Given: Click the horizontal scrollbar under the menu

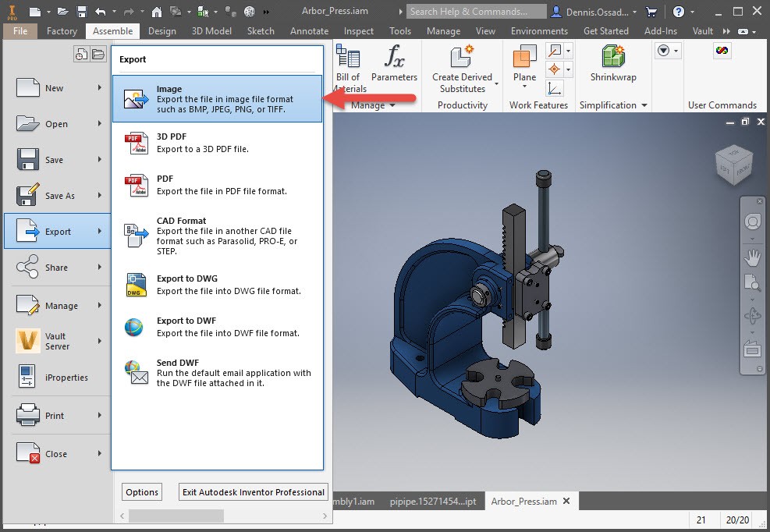Looking at the screenshot, I should 176,516.
